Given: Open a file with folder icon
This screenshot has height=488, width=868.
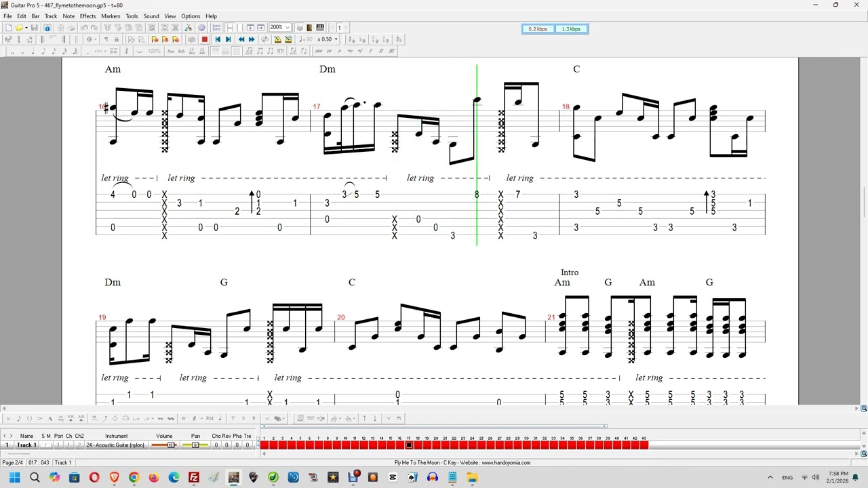Looking at the screenshot, I should 20,28.
